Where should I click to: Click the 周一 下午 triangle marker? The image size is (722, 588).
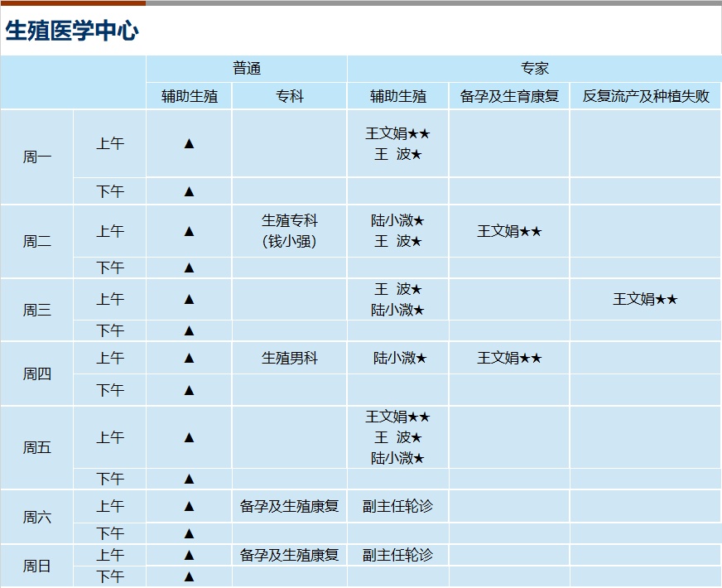click(x=190, y=191)
